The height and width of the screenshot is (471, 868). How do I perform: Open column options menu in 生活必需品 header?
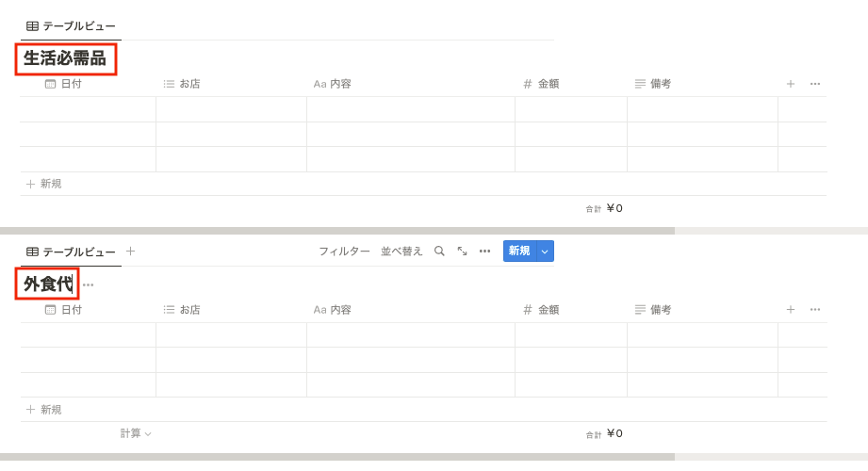coord(814,84)
